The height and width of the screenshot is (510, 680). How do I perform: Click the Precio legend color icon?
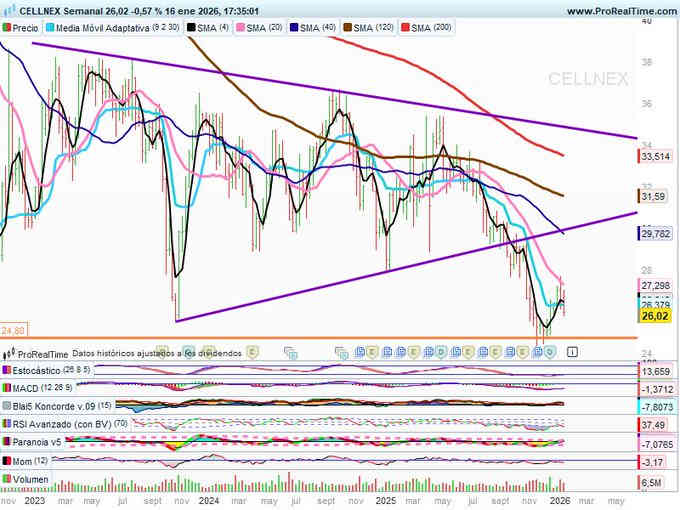pos(8,28)
